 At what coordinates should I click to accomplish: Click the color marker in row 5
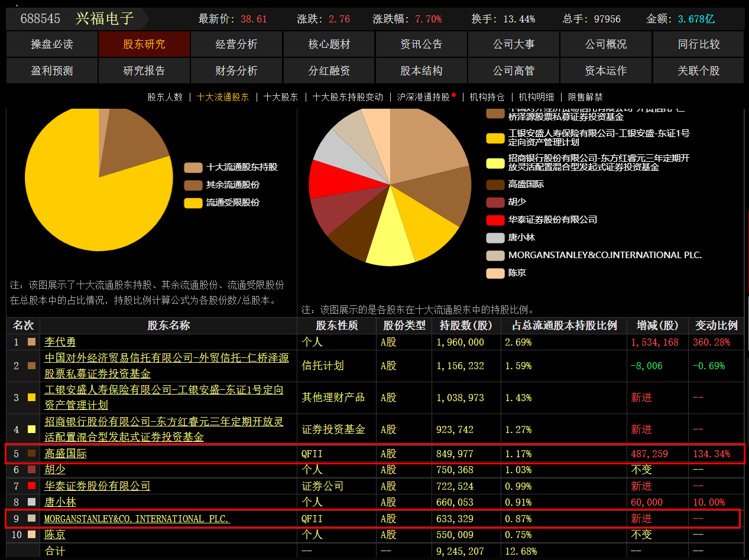point(32,454)
